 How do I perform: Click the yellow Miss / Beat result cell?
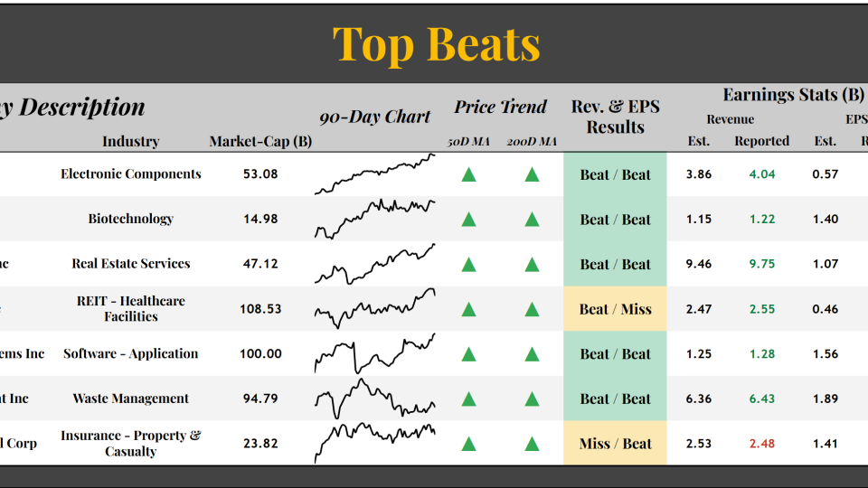(615, 444)
